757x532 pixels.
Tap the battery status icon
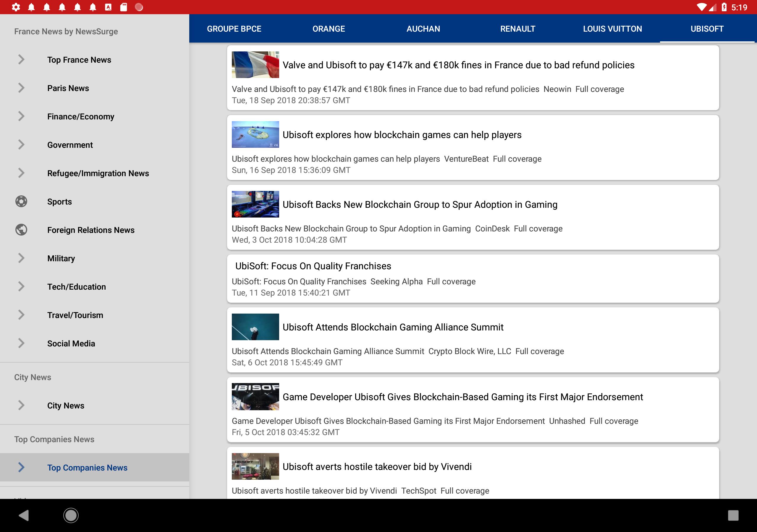[724, 7]
